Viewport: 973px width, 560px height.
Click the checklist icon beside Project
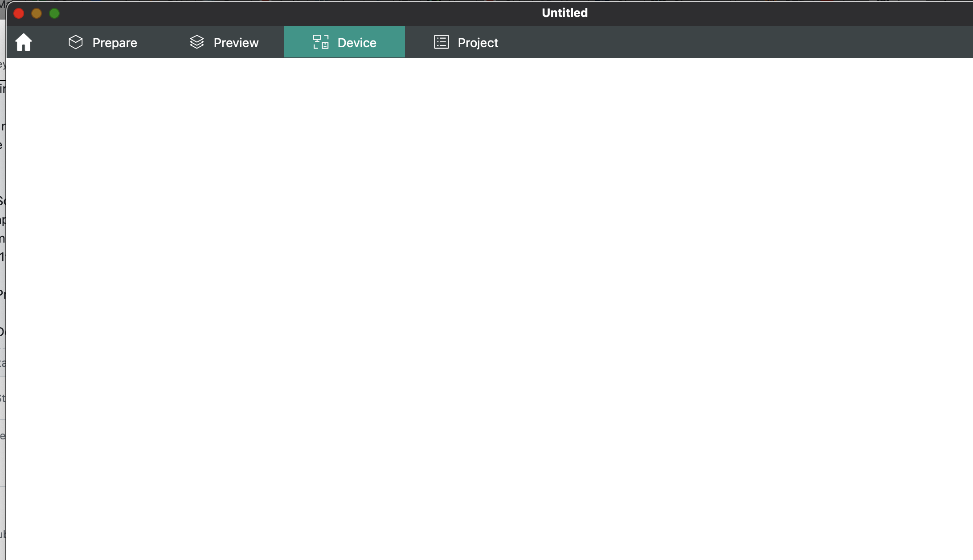(x=440, y=41)
